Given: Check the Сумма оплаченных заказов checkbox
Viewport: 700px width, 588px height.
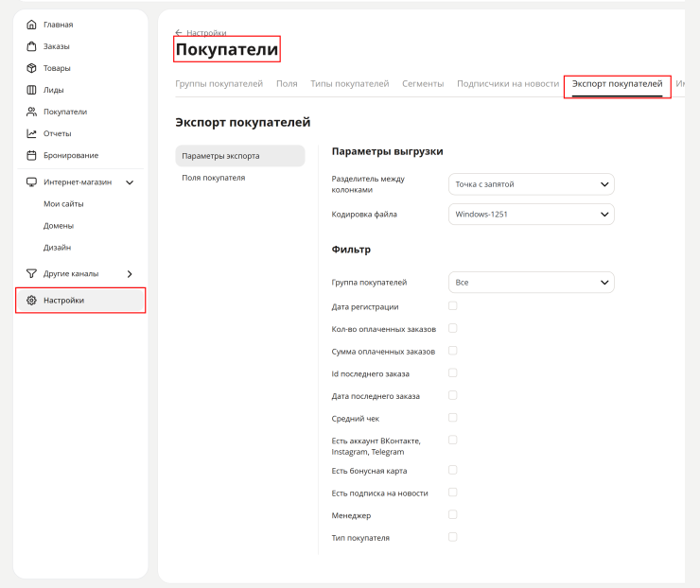Looking at the screenshot, I should click(453, 351).
